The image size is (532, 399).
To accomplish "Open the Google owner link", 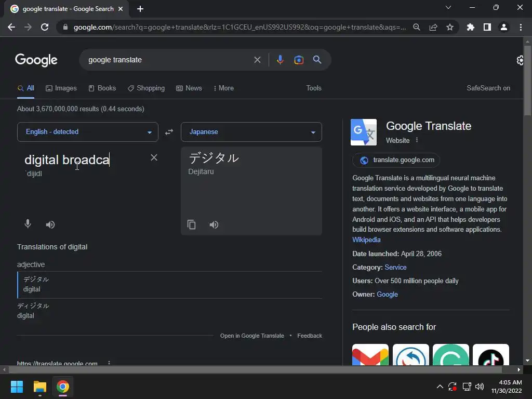I will [x=387, y=295].
